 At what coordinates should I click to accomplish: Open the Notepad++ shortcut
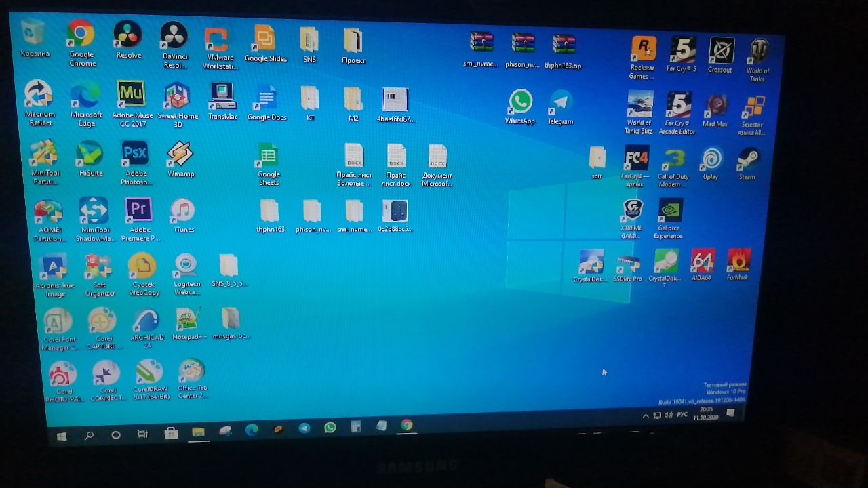tap(189, 325)
